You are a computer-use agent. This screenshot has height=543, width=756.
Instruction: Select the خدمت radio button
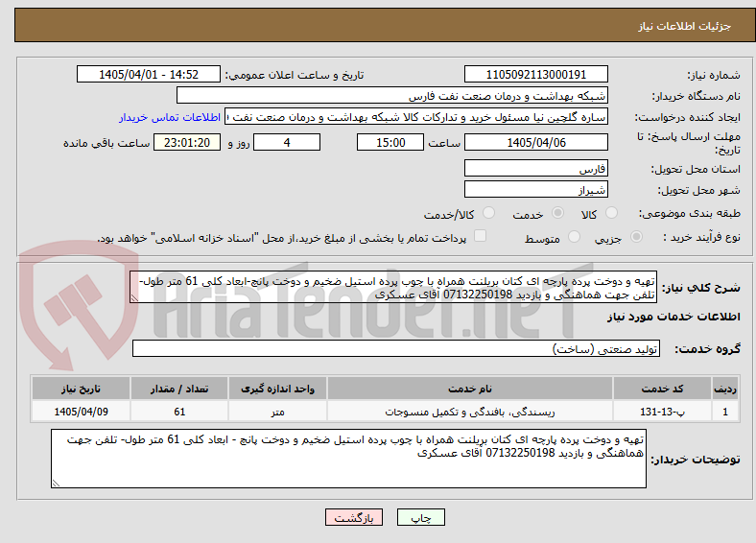[x=557, y=213]
